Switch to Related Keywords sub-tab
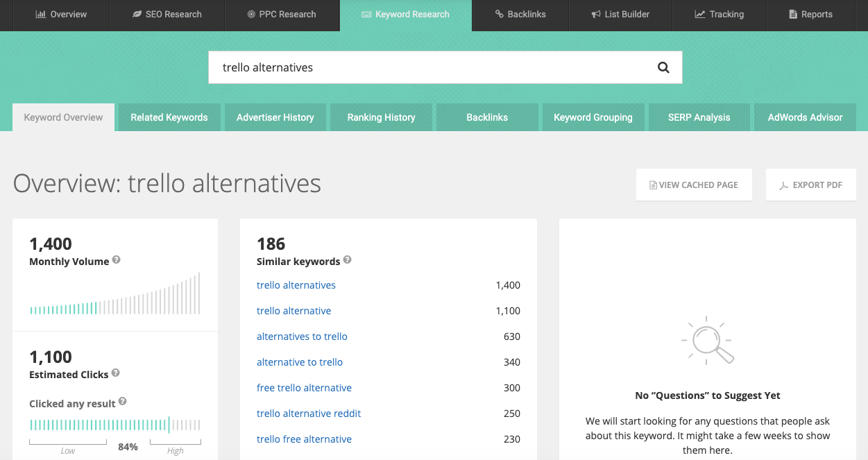 coord(169,117)
